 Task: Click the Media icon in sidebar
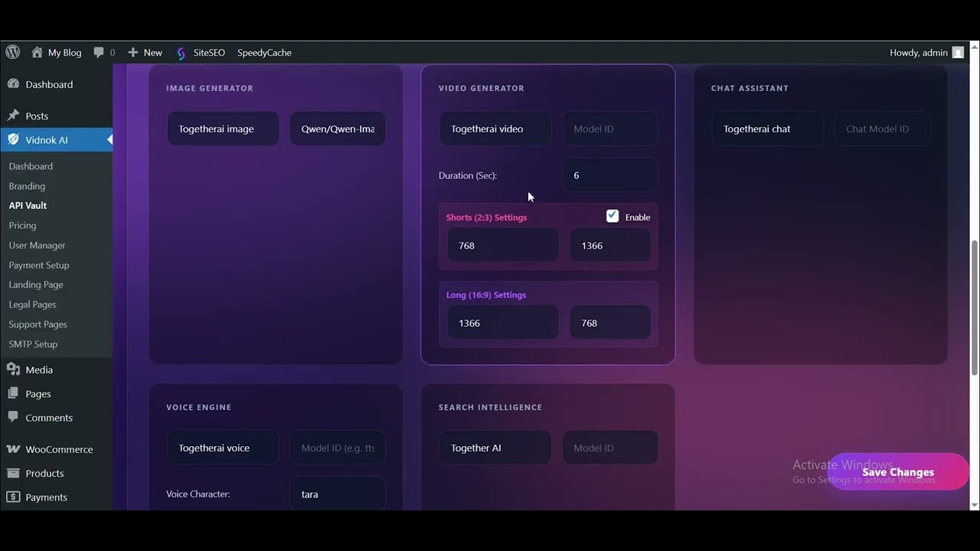(x=13, y=370)
